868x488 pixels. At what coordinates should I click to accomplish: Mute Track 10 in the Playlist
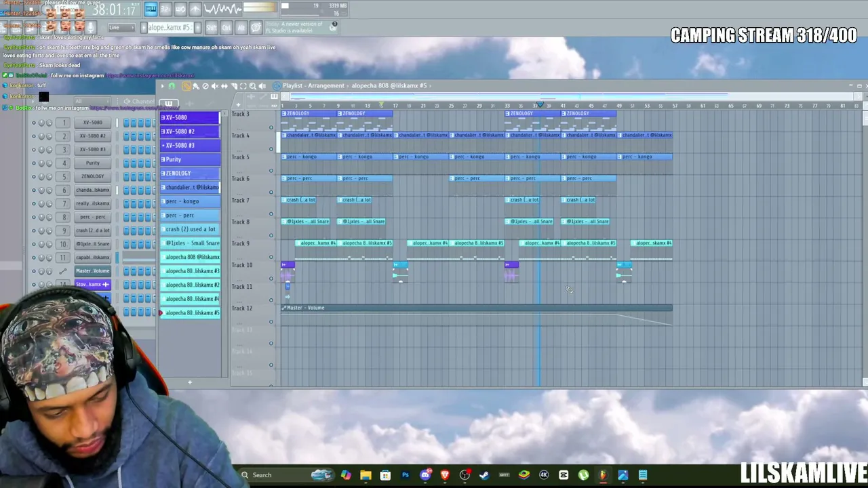point(271,279)
